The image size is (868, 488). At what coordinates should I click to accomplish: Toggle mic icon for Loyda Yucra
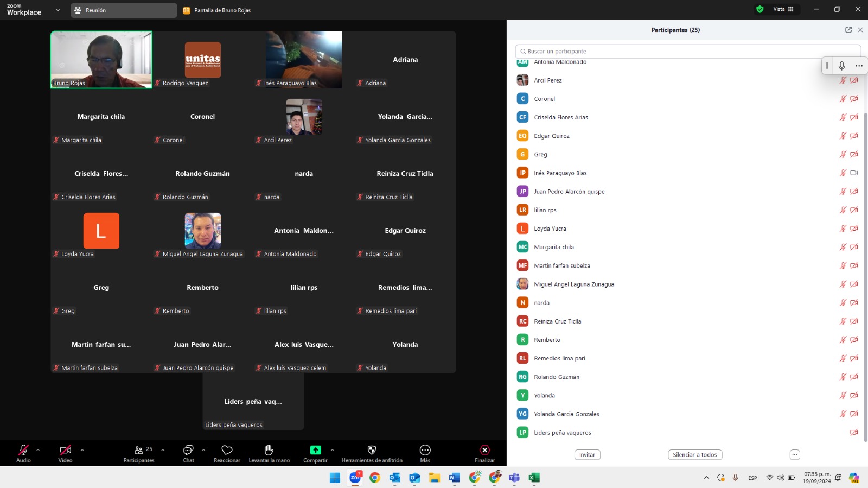[x=843, y=229]
